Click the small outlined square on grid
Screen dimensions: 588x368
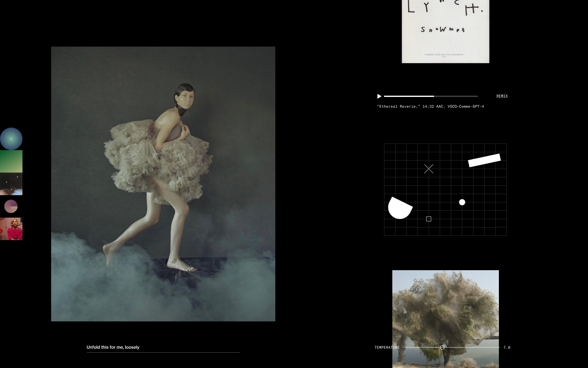click(429, 219)
